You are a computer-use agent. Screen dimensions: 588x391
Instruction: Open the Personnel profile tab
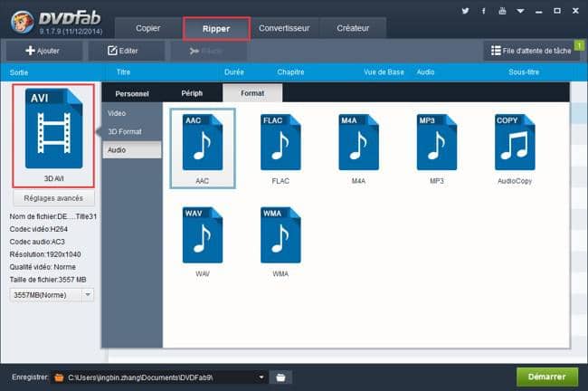[132, 93]
